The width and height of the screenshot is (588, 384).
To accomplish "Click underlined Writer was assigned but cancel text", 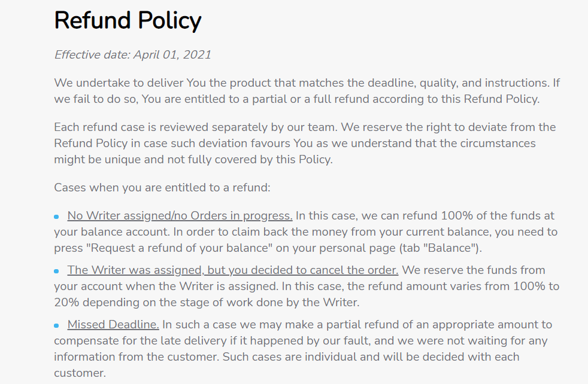I will click(232, 270).
